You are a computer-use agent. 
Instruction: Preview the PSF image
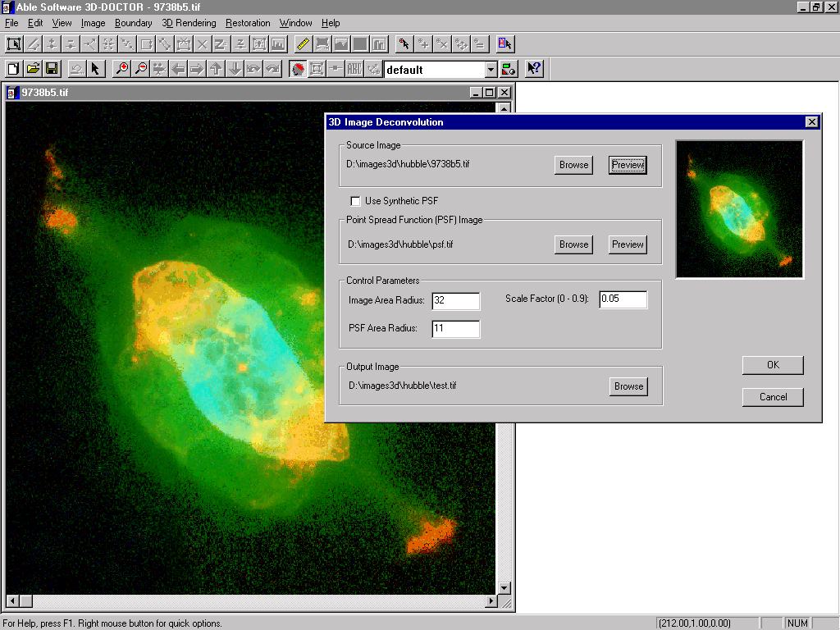[x=628, y=244]
